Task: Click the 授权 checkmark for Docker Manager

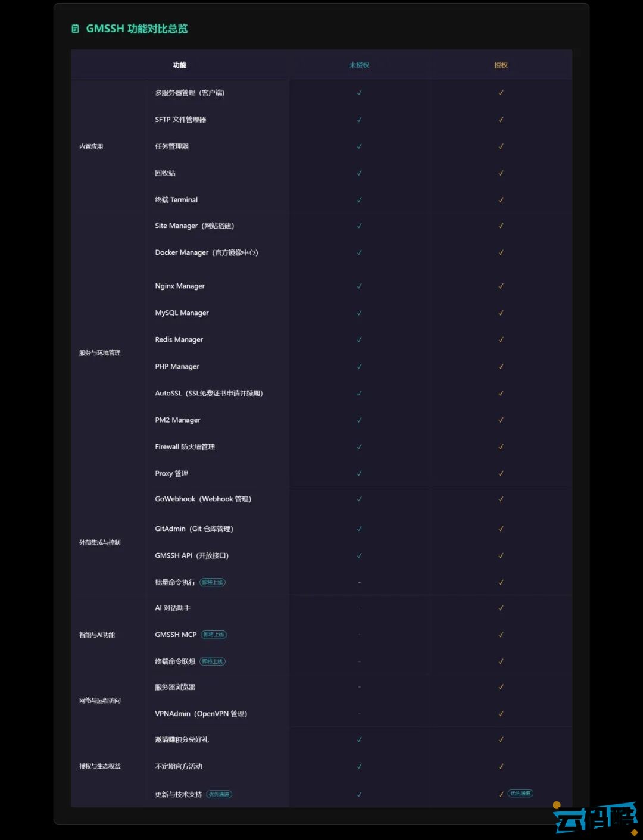Action: pos(501,252)
